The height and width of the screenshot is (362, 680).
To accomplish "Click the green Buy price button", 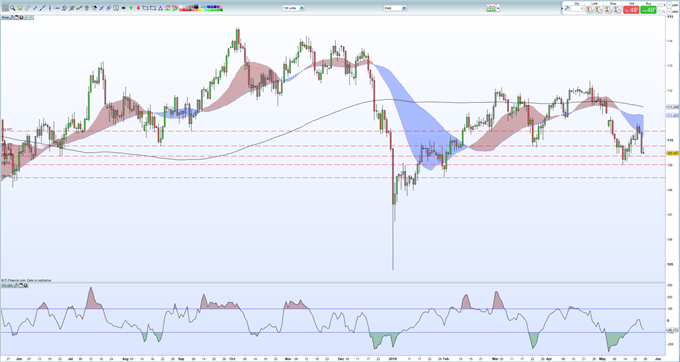I will 648,10.
